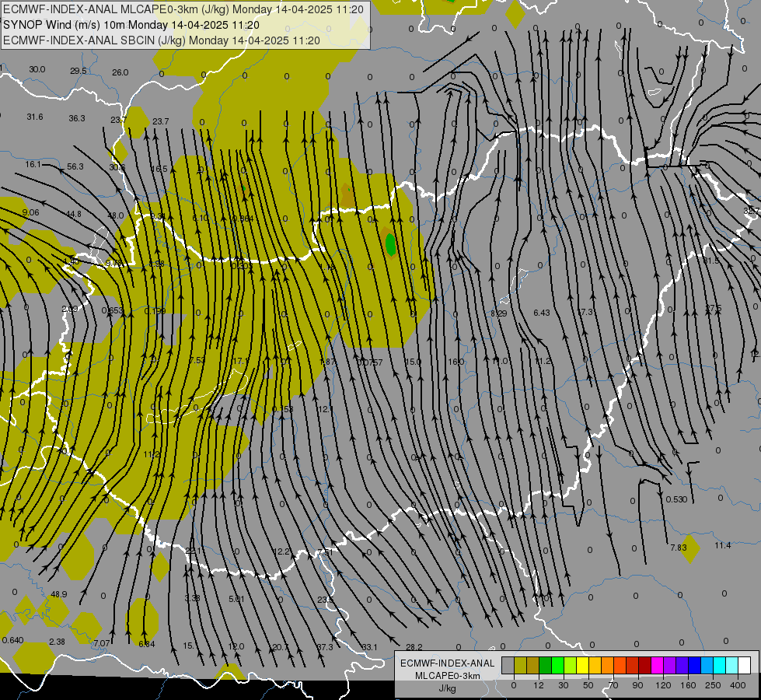The image size is (761, 700).
Task: Click the map value 33.1
Action: click(x=369, y=647)
